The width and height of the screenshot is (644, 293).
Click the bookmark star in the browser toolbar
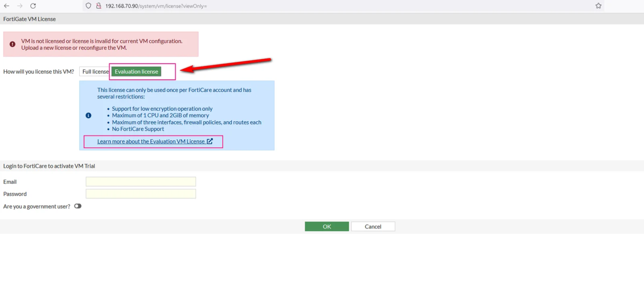[598, 6]
